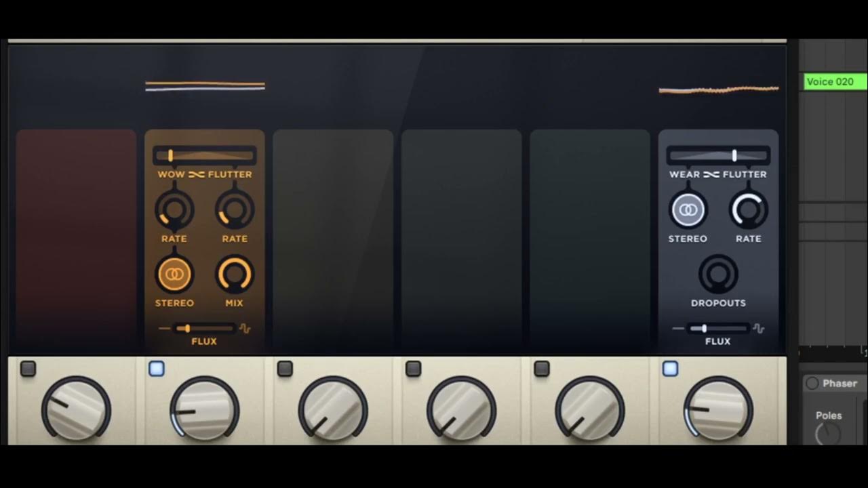Viewport: 868px width, 488px height.
Task: Click the MIX label text
Action: (x=235, y=303)
